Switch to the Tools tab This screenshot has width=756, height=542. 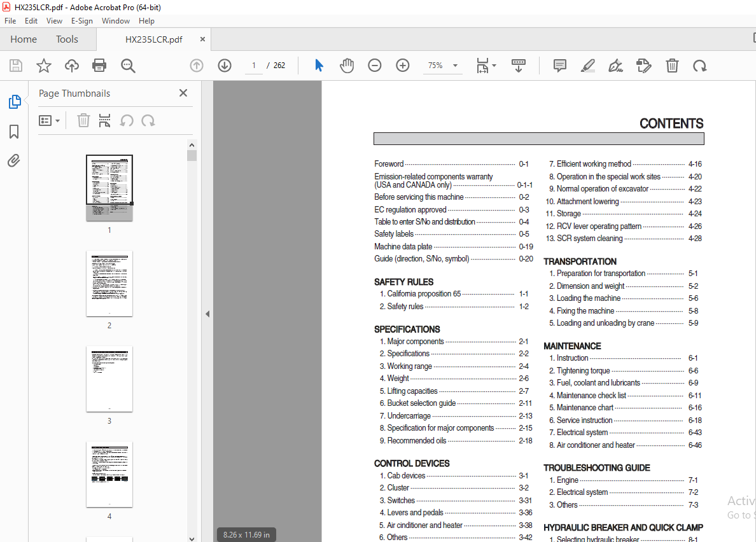[67, 39]
